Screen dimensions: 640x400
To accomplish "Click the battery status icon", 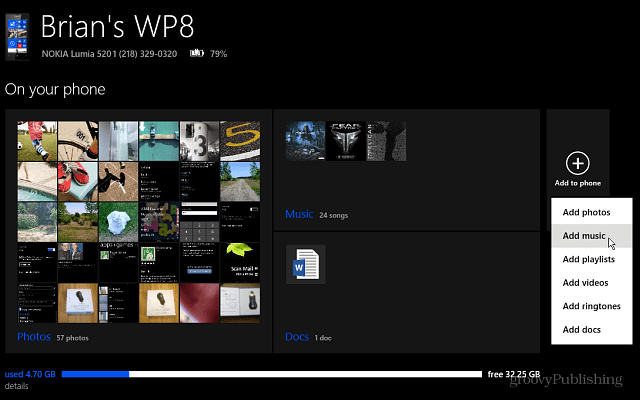I will tap(197, 53).
